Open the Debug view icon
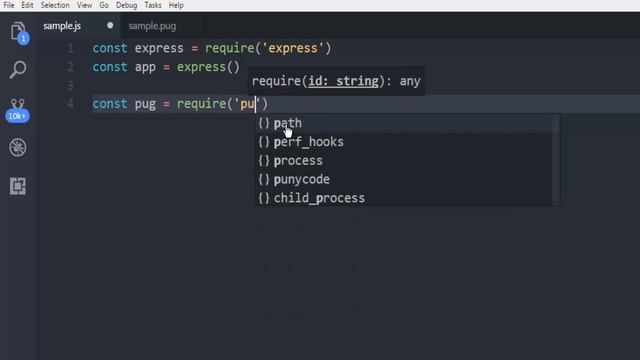 click(x=18, y=147)
